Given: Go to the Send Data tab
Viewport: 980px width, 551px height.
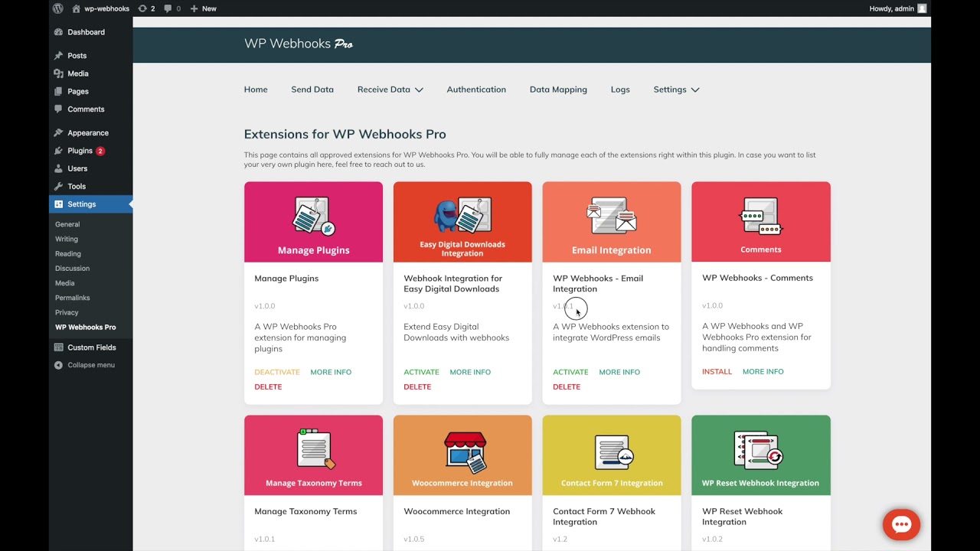Looking at the screenshot, I should pyautogui.click(x=312, y=90).
